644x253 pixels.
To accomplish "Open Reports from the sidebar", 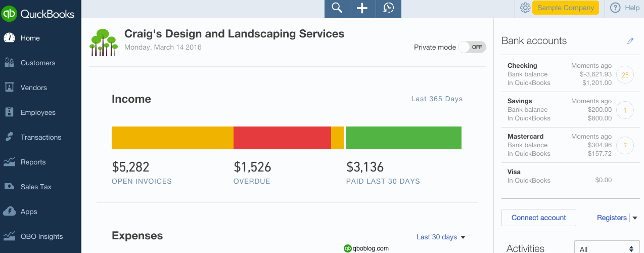I will [33, 162].
